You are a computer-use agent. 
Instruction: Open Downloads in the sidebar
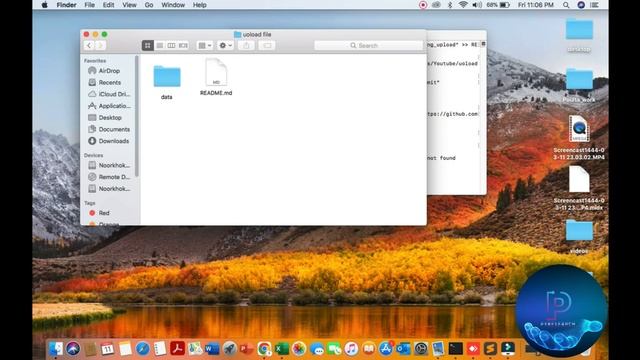109,141
